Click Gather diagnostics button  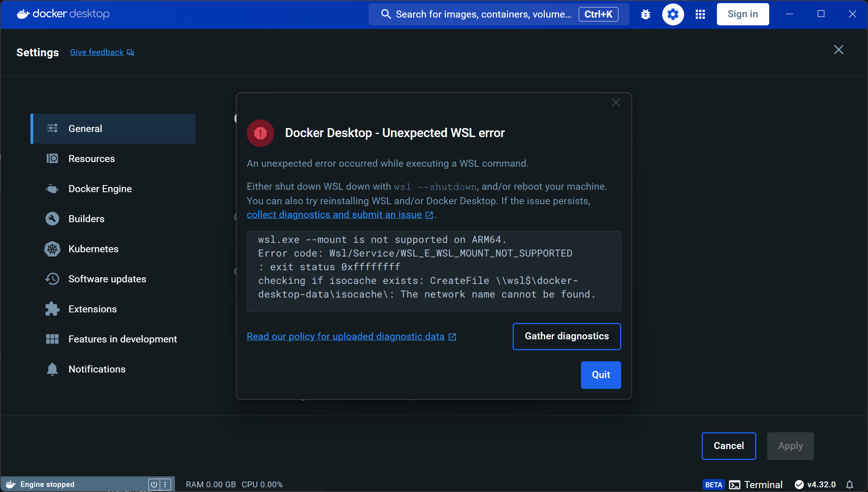coord(567,336)
